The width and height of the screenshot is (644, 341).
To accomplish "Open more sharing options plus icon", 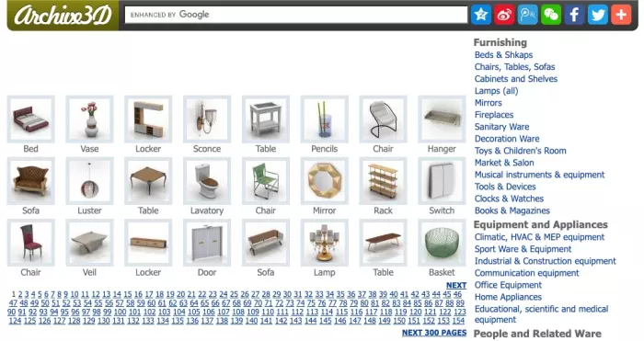I will click(621, 15).
